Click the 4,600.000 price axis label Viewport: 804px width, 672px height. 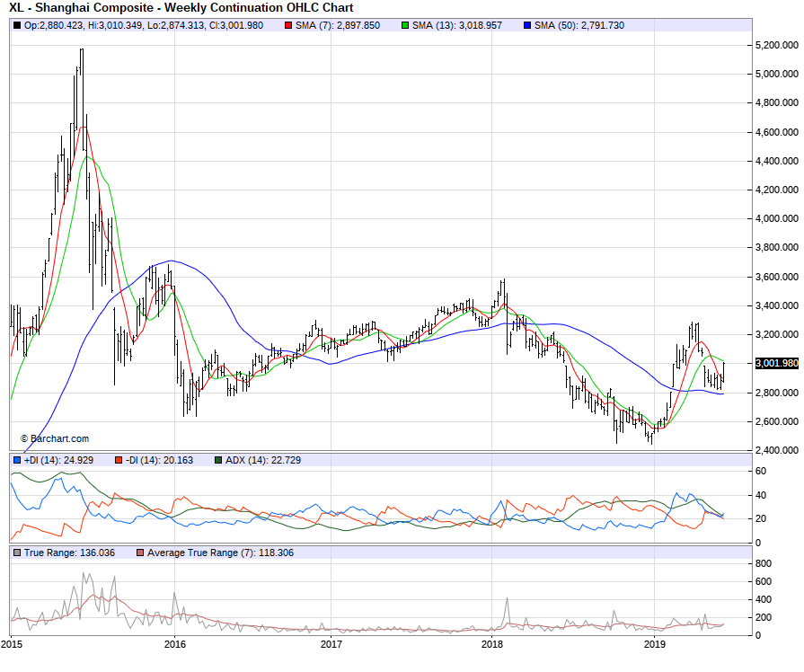click(777, 132)
